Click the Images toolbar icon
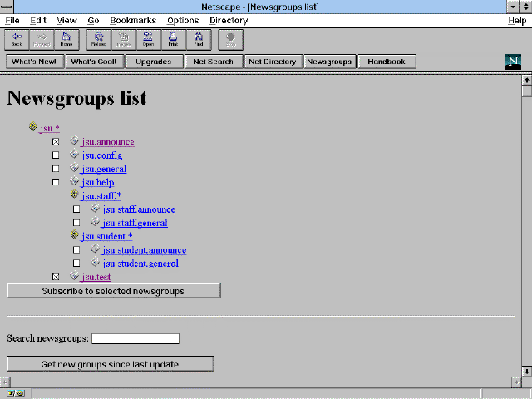The height and width of the screenshot is (399, 532). pyautogui.click(x=124, y=40)
